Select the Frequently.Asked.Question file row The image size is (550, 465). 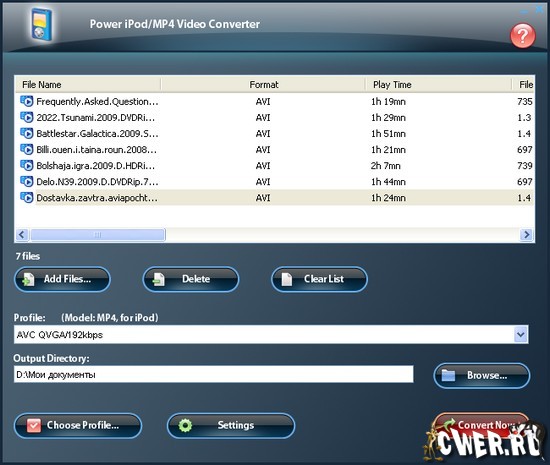(275, 101)
